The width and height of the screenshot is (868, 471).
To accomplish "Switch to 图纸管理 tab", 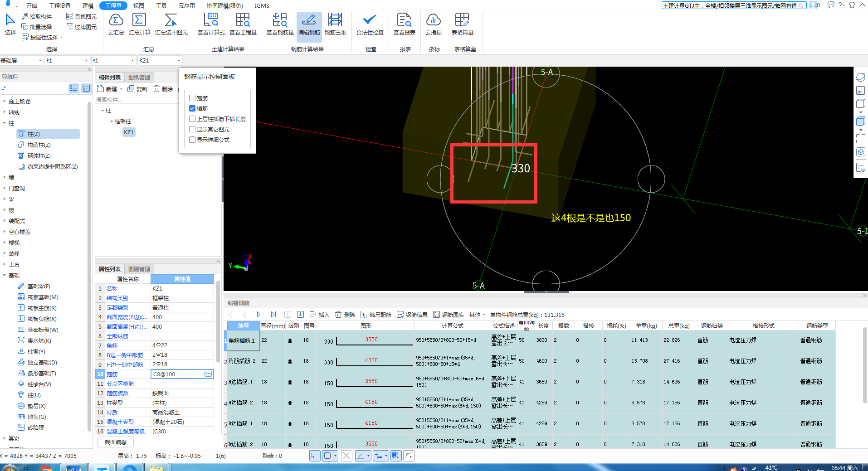I will [139, 77].
